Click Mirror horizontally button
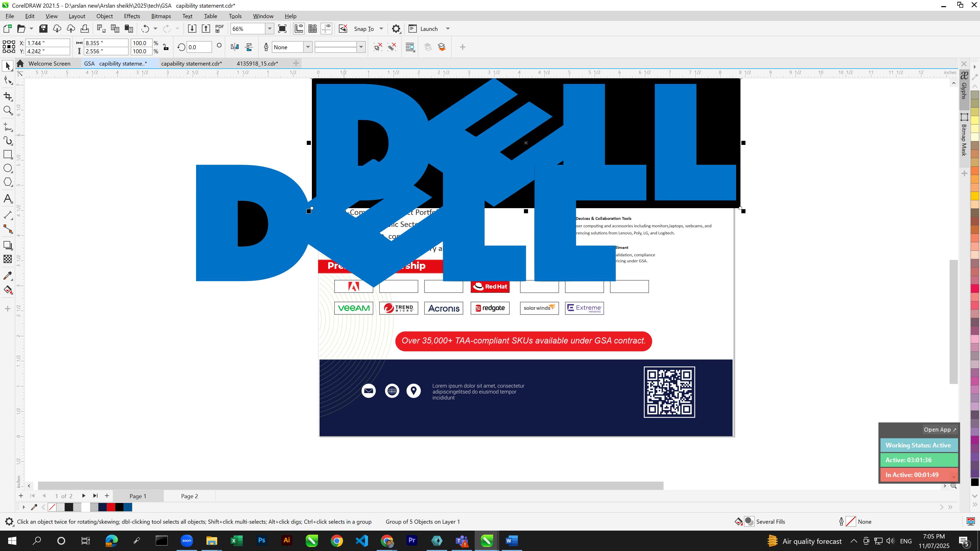This screenshot has width=980, height=551. pyautogui.click(x=235, y=47)
